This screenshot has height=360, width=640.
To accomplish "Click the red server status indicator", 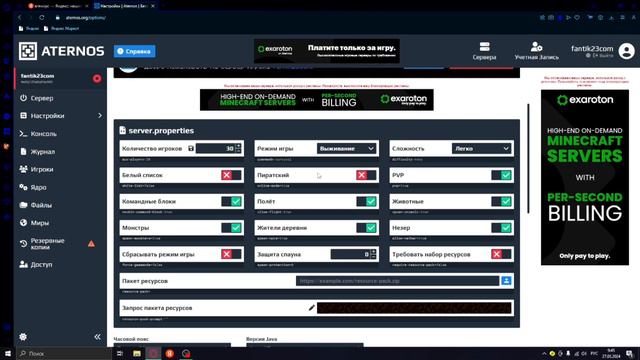I will (x=97, y=78).
